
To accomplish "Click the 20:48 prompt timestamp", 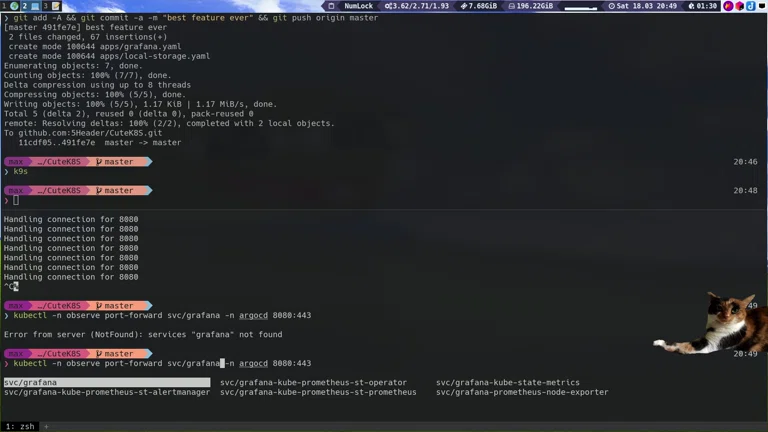I will tap(745, 191).
